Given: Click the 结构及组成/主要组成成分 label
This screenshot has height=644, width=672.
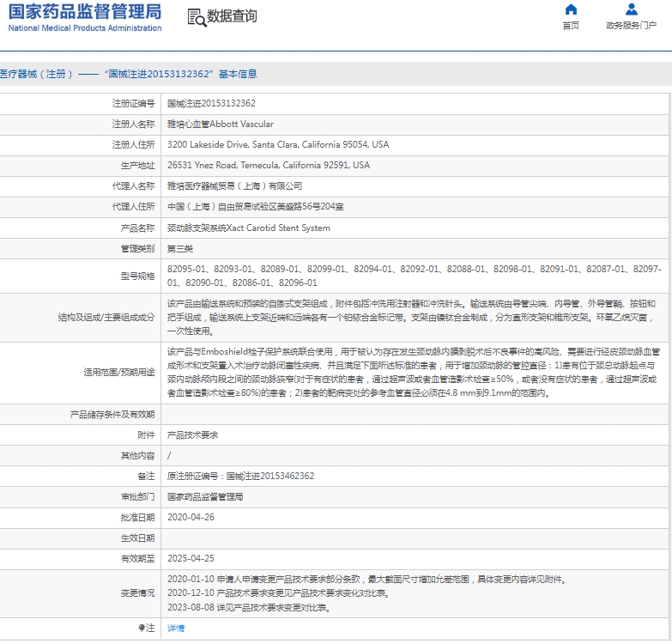Looking at the screenshot, I should (x=106, y=318).
